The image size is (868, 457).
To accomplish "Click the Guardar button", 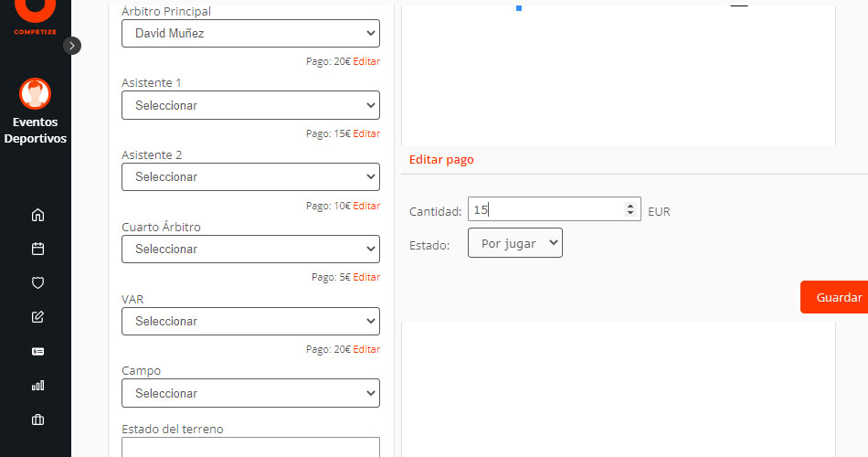I will pos(838,297).
